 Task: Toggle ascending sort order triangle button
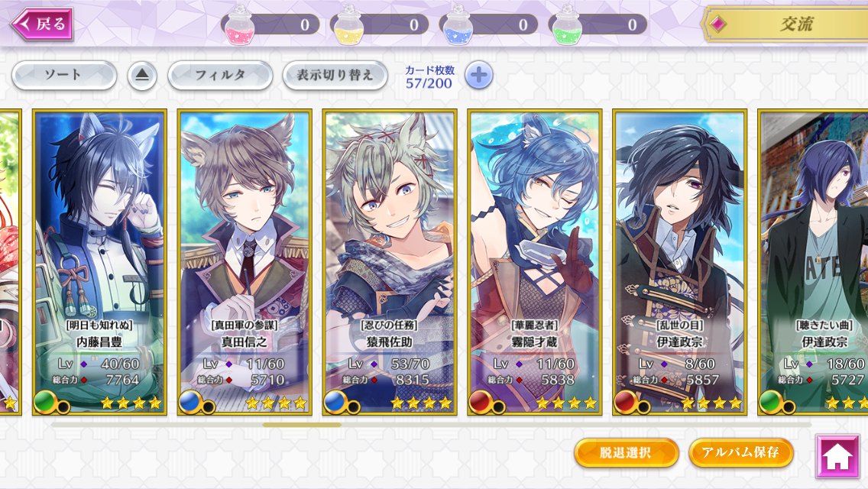pos(142,76)
